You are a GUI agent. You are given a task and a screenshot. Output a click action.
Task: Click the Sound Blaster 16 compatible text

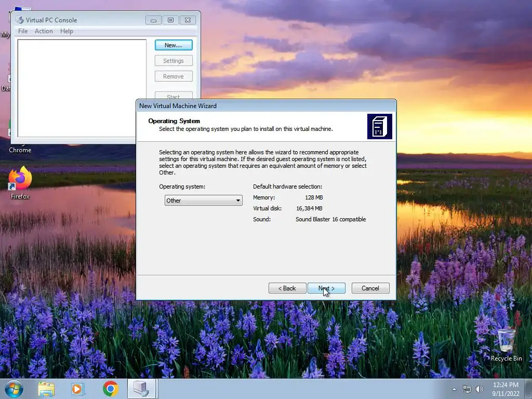[330, 219]
